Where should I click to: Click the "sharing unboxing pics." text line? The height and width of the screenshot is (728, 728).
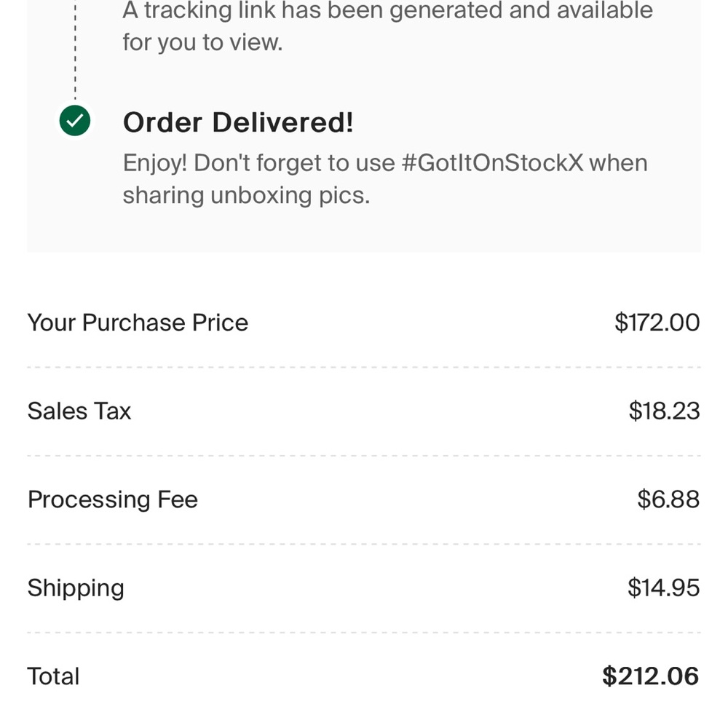click(246, 195)
